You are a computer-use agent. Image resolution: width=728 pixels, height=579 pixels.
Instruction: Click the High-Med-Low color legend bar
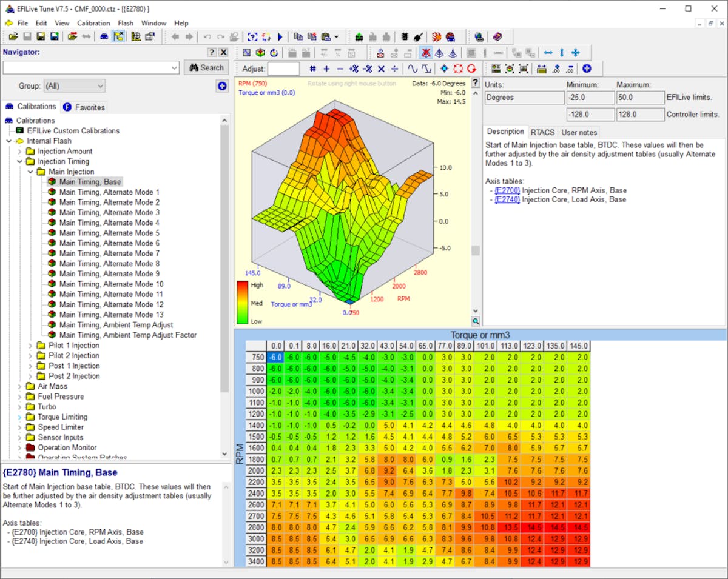tap(242, 303)
